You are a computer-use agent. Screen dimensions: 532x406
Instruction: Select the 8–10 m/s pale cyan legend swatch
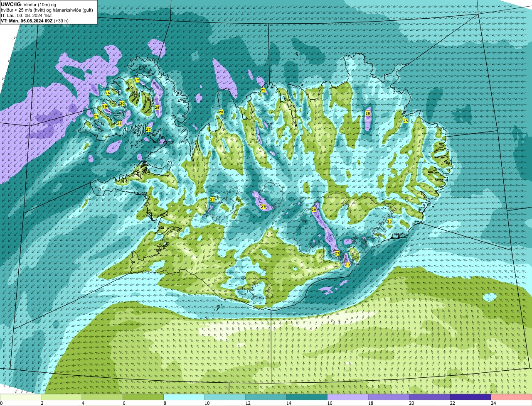pyautogui.click(x=184, y=397)
